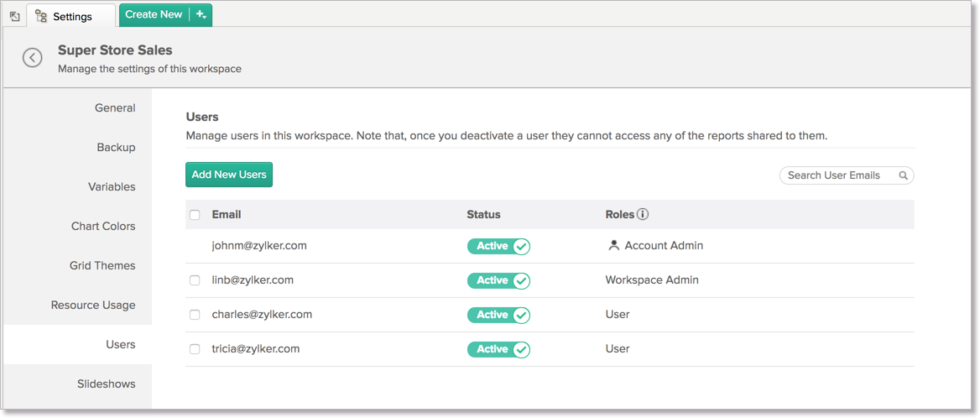Check the select-all checkbox in Email header
The height and width of the screenshot is (418, 980).
195,215
